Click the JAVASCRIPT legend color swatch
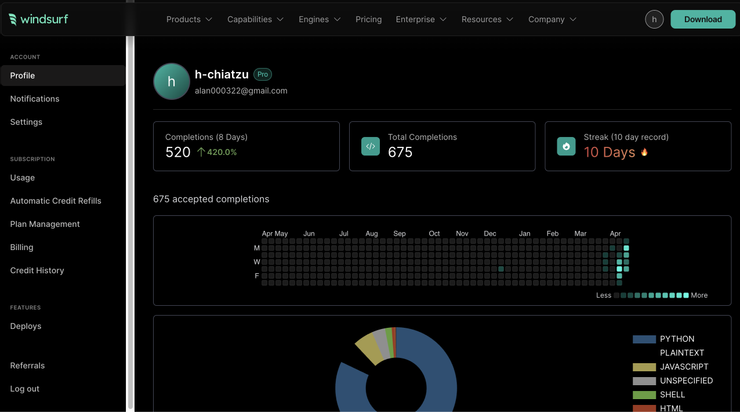Image resolution: width=740 pixels, height=412 pixels. [x=644, y=367]
